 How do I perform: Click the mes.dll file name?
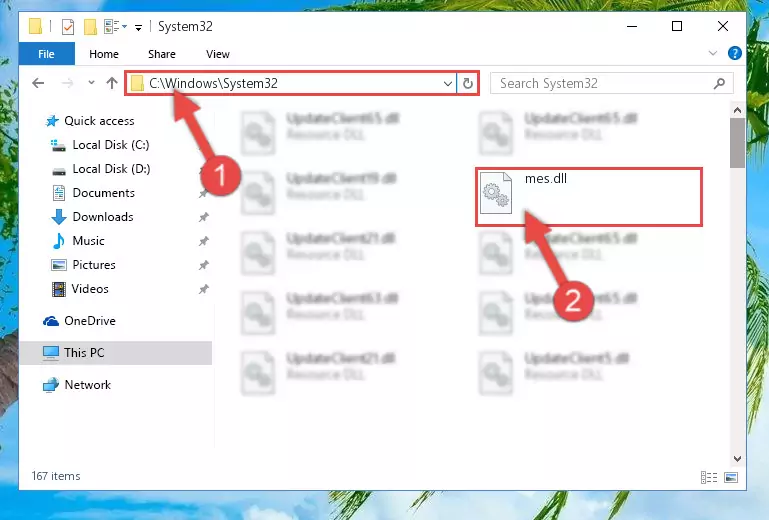[x=546, y=179]
